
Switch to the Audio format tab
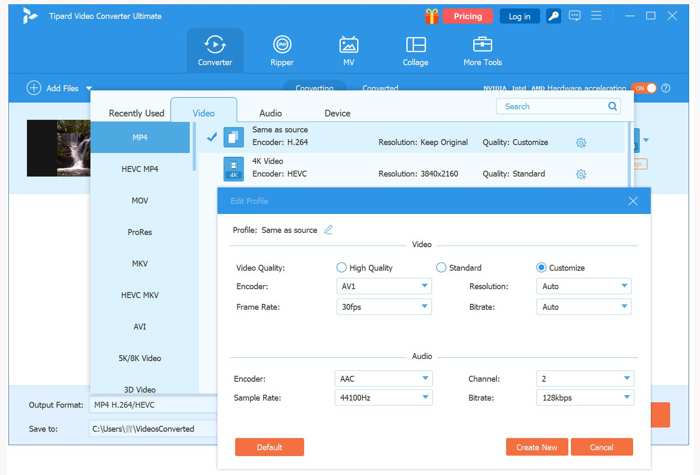click(x=270, y=113)
